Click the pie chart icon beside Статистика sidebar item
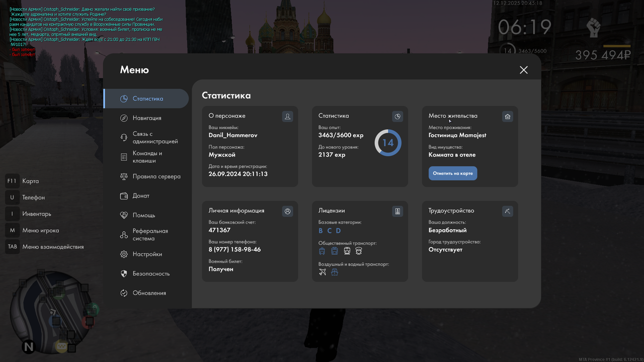 coord(124,99)
